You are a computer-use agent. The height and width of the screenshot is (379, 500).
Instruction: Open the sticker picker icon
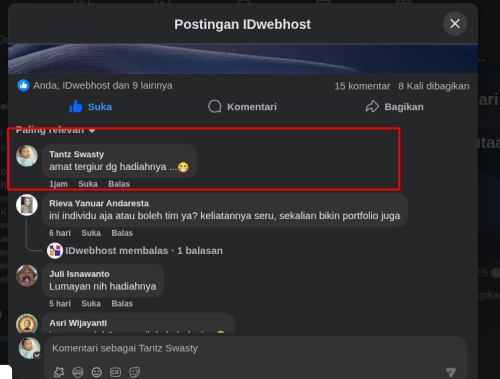(134, 372)
